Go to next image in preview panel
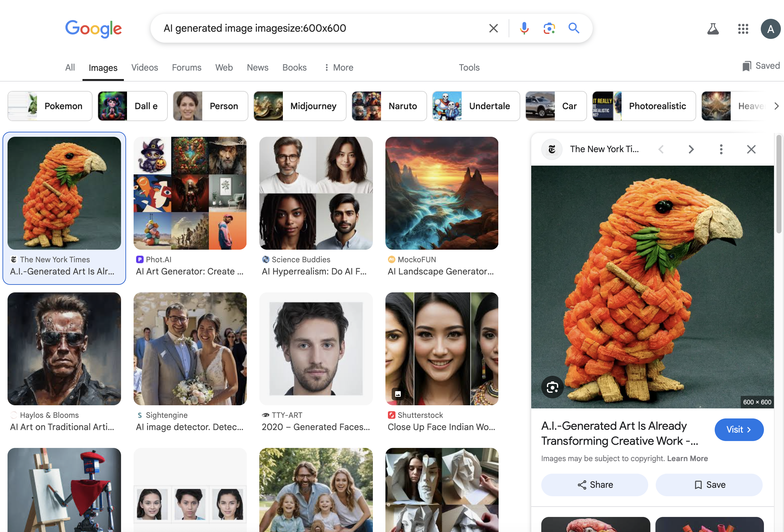The image size is (784, 532). coord(691,149)
